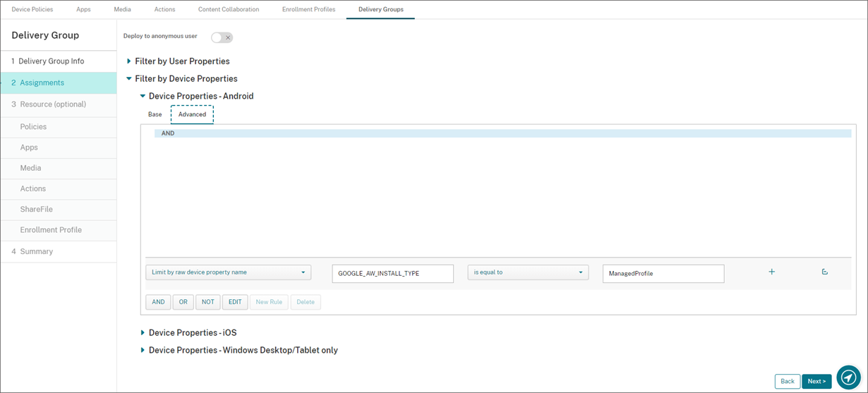
Task: Select Delivery Groups tab
Action: pos(380,9)
